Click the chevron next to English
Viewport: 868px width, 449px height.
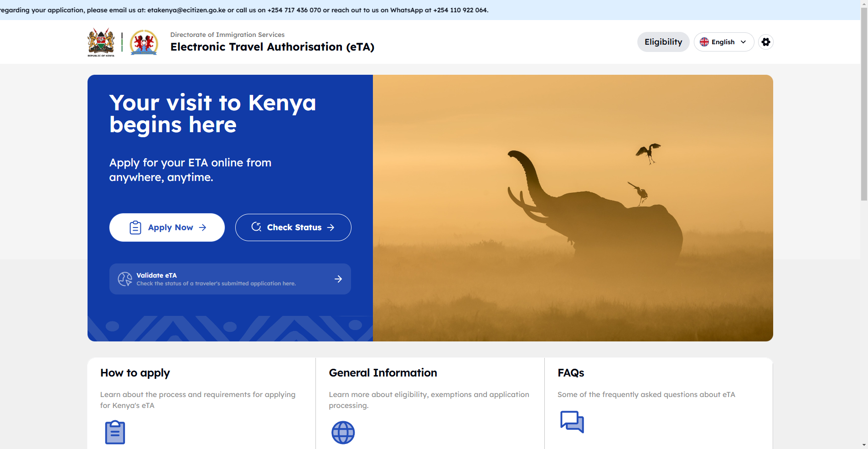(x=744, y=42)
